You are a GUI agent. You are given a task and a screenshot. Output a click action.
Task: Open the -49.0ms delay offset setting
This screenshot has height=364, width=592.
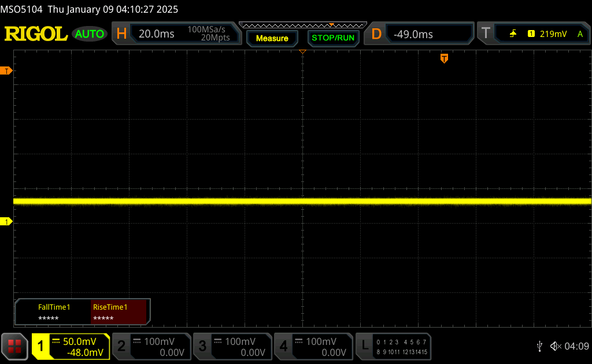(428, 34)
